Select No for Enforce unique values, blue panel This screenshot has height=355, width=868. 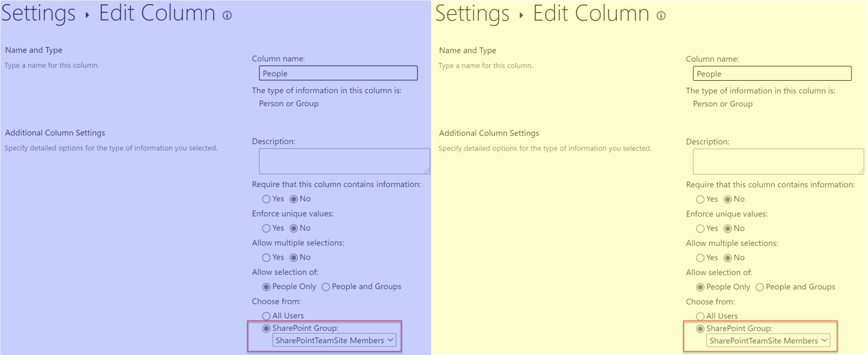[x=294, y=228]
